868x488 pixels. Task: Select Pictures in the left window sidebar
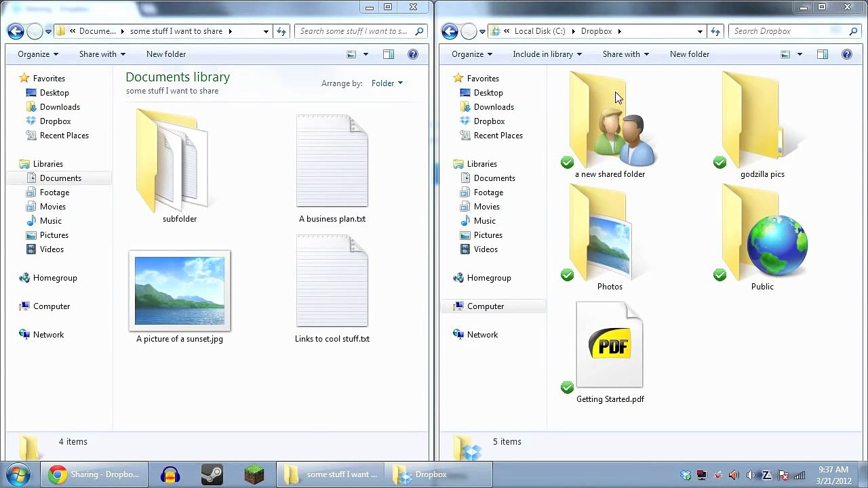coord(54,235)
